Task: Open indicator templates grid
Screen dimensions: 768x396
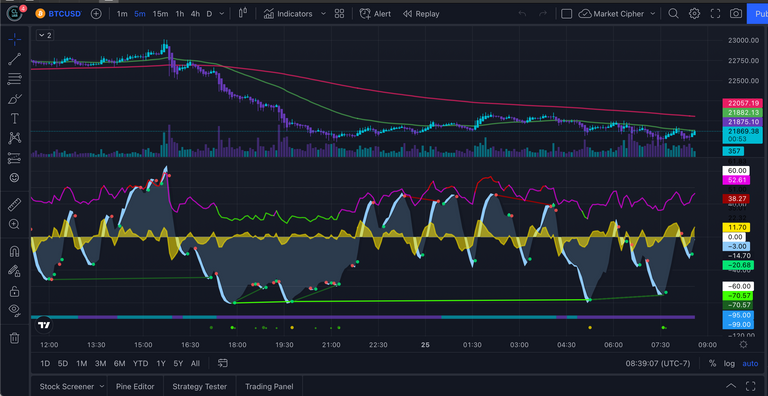Action: (x=339, y=14)
